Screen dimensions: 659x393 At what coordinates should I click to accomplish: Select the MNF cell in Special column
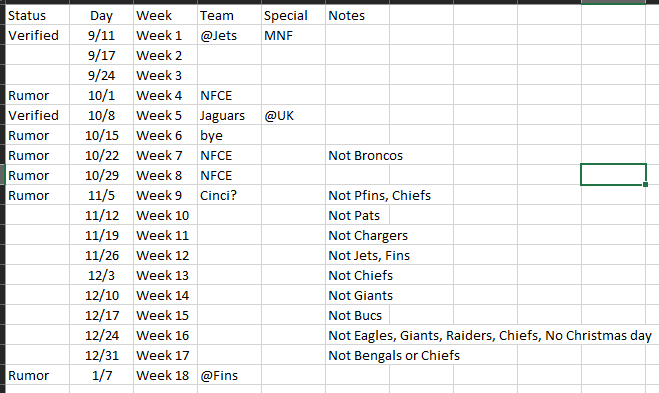pyautogui.click(x=293, y=35)
